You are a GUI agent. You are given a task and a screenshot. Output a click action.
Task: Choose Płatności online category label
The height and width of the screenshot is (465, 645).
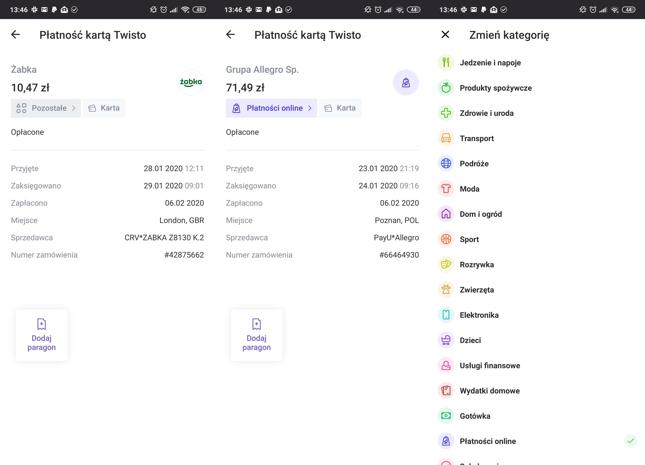tap(487, 441)
